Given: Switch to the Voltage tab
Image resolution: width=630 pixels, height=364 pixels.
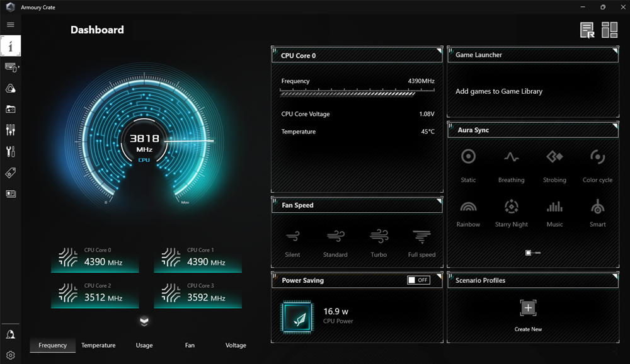Looking at the screenshot, I should click(x=236, y=345).
